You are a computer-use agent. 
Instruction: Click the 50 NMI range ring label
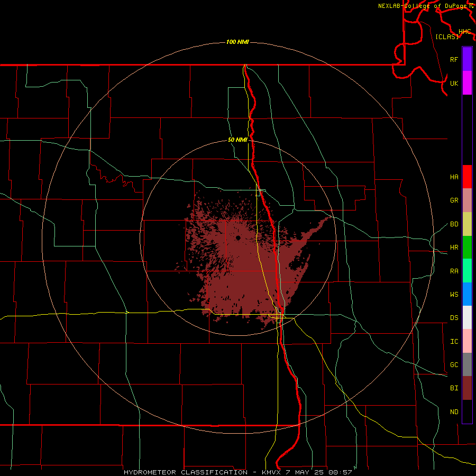pyautogui.click(x=237, y=140)
